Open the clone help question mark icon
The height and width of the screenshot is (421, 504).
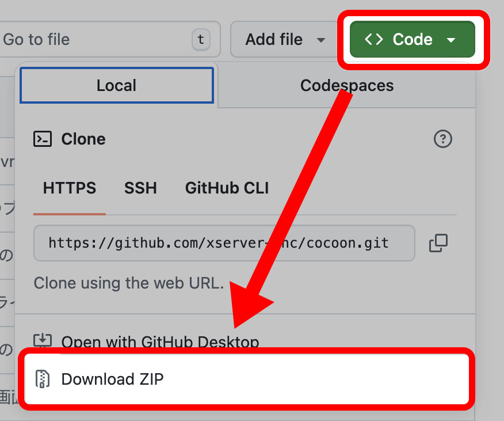coord(442,139)
